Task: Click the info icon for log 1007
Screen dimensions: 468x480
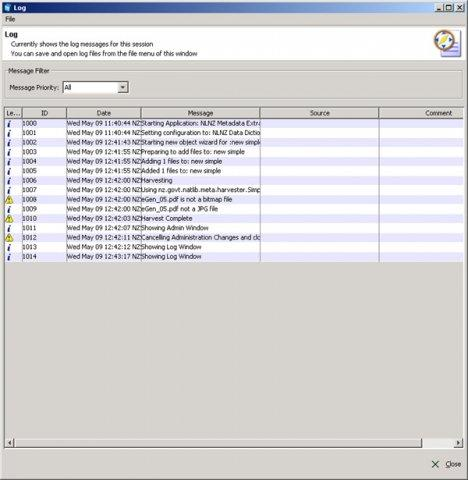Action: (x=9, y=190)
